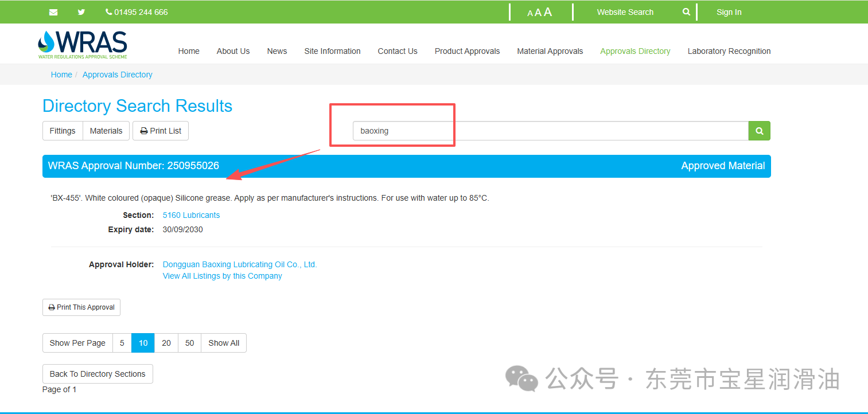868x414 pixels.
Task: Open the Product Approvals menu
Action: point(467,51)
